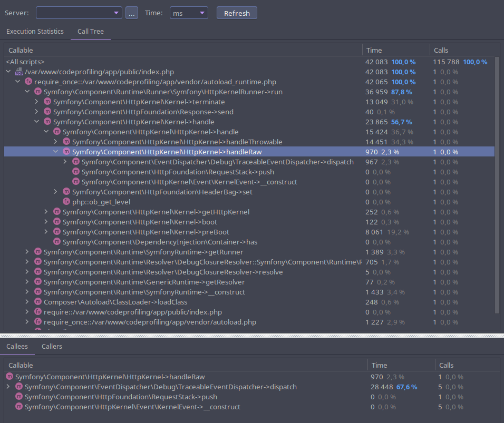Click the function icon of require public/index.php
The image size is (504, 423).
(x=38, y=311)
